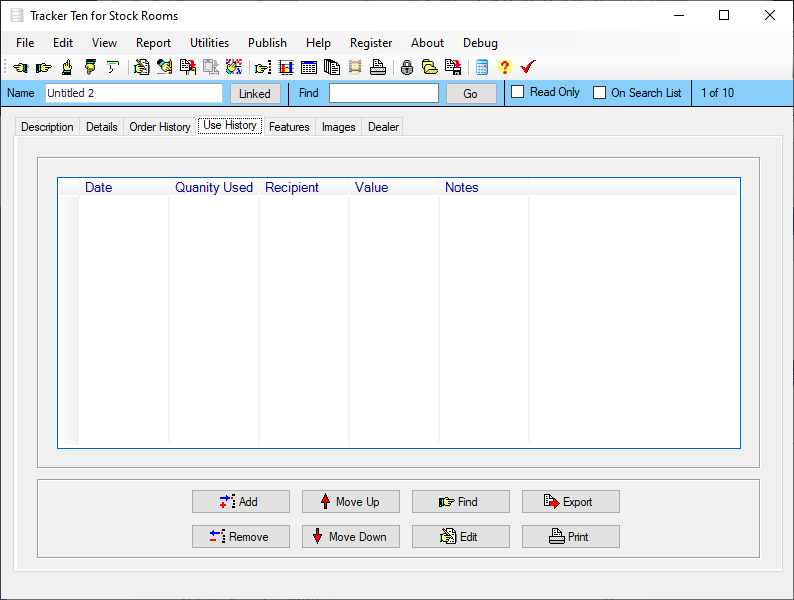Click the Move Down button
This screenshot has height=600, width=794.
pos(351,537)
